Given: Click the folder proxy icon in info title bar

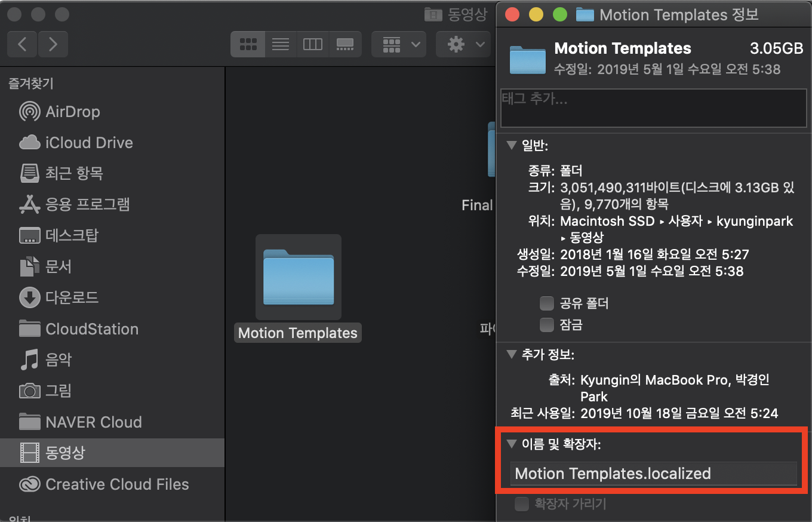Looking at the screenshot, I should tap(585, 15).
